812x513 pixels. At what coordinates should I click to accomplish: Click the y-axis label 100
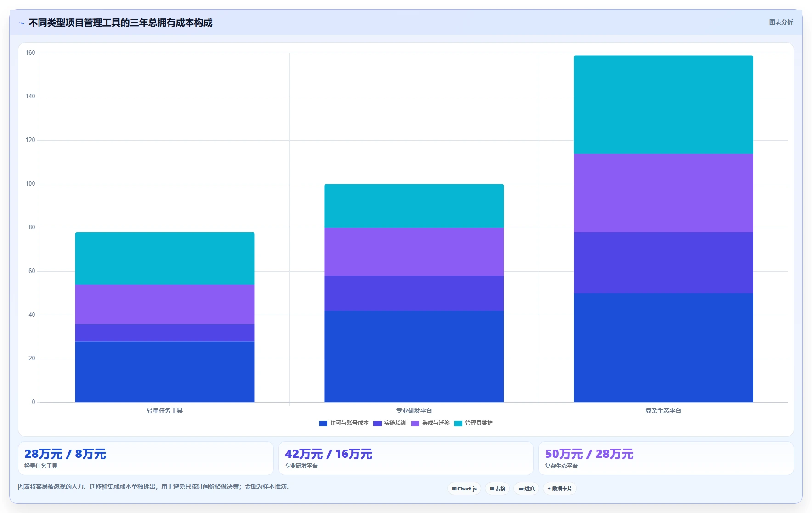point(30,184)
